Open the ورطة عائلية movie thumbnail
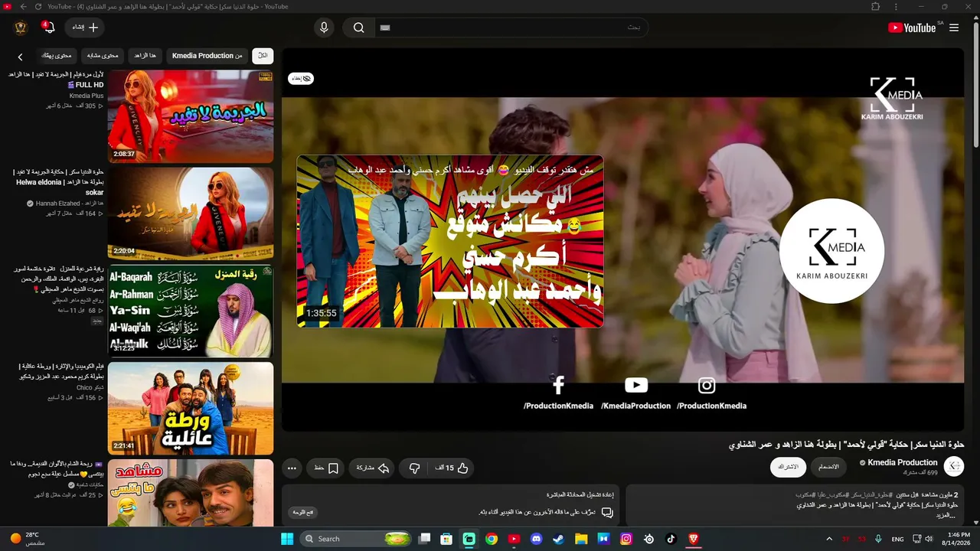The height and width of the screenshot is (551, 980). click(191, 408)
